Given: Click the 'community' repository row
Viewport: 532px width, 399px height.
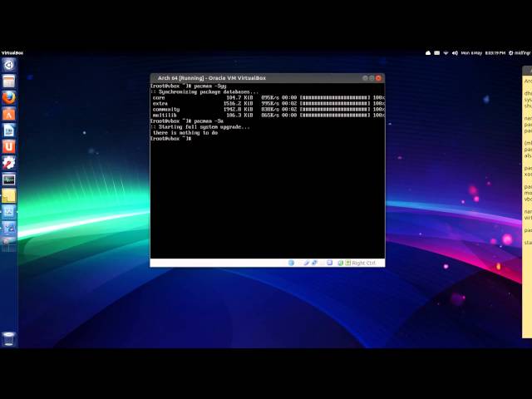Looking at the screenshot, I should coord(268,109).
